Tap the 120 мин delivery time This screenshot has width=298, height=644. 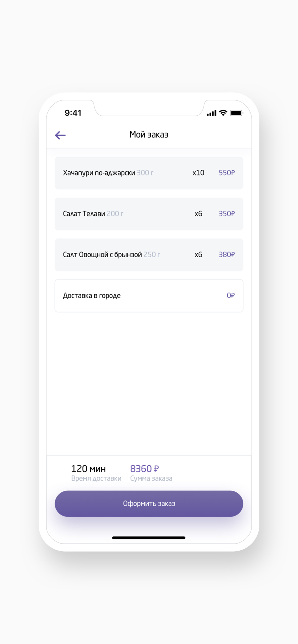pyautogui.click(x=88, y=469)
